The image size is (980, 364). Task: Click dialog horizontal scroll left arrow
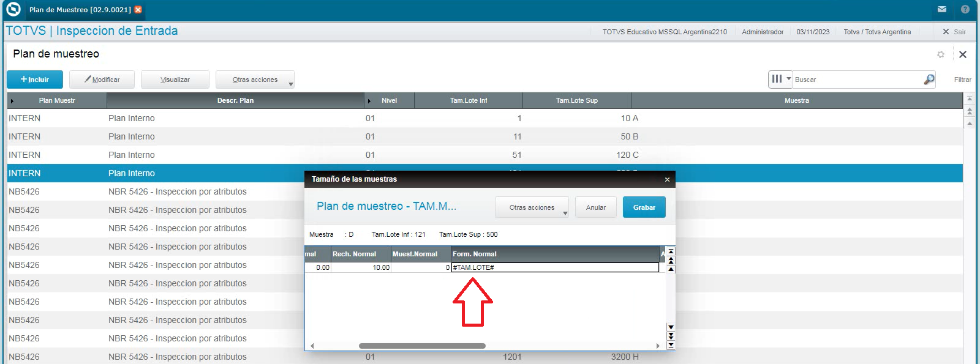312,346
